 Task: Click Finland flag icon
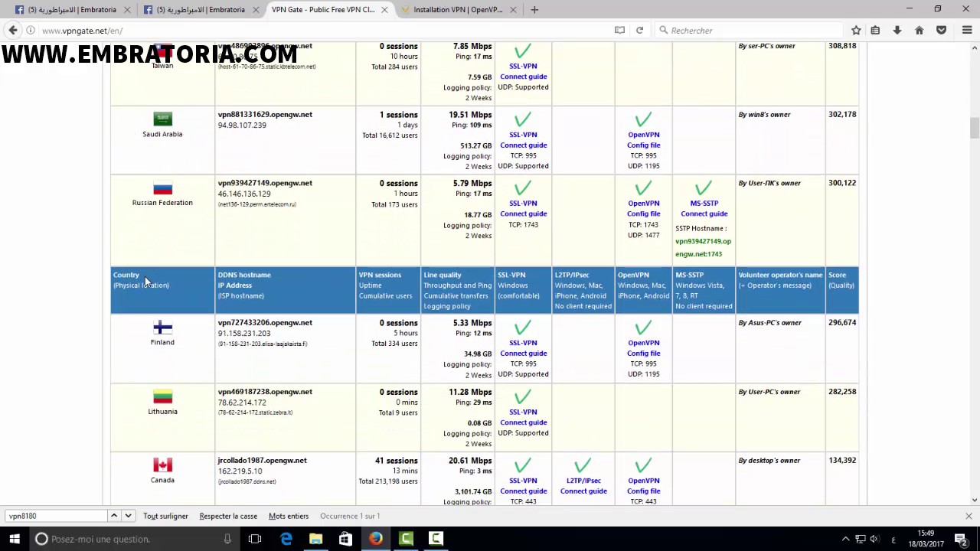(162, 328)
